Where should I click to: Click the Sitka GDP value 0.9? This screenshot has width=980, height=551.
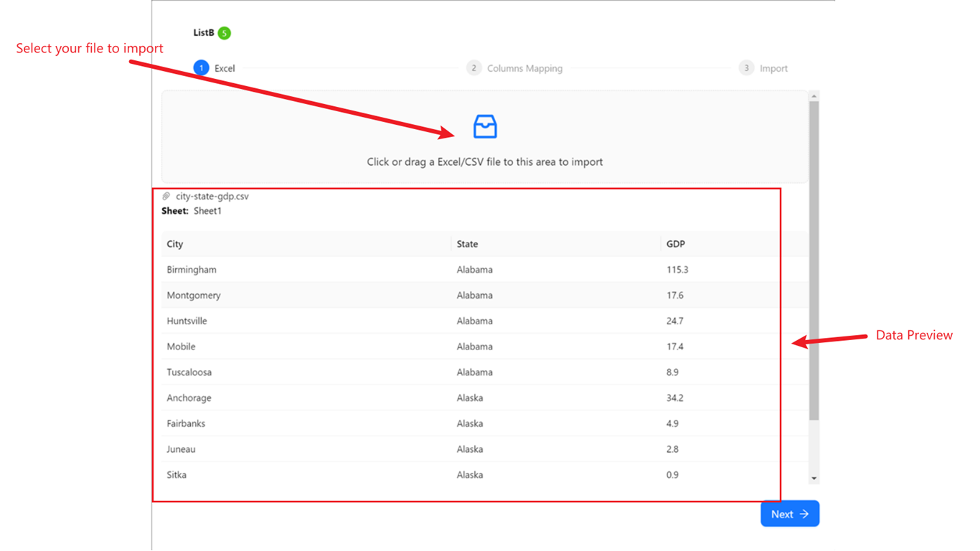click(672, 475)
